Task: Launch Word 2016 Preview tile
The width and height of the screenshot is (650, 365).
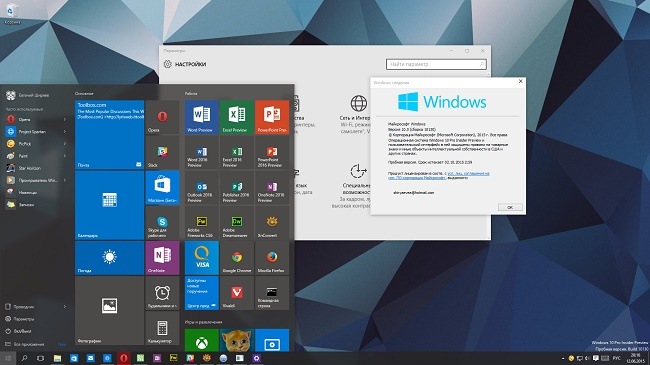Action: point(202,152)
